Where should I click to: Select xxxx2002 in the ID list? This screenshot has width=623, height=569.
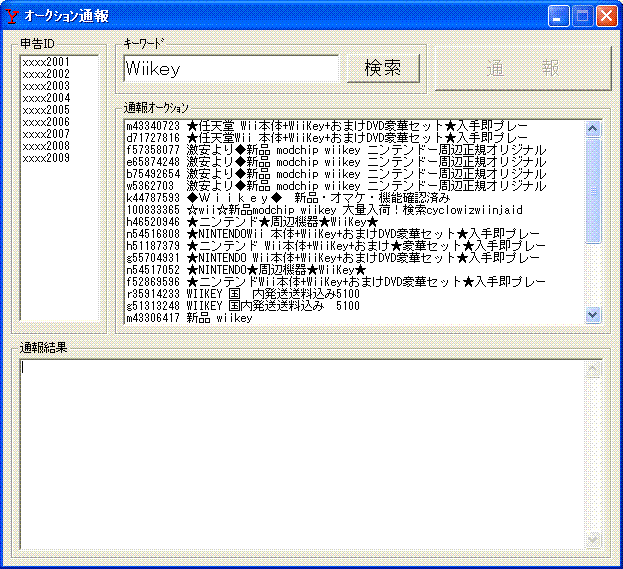(x=59, y=74)
